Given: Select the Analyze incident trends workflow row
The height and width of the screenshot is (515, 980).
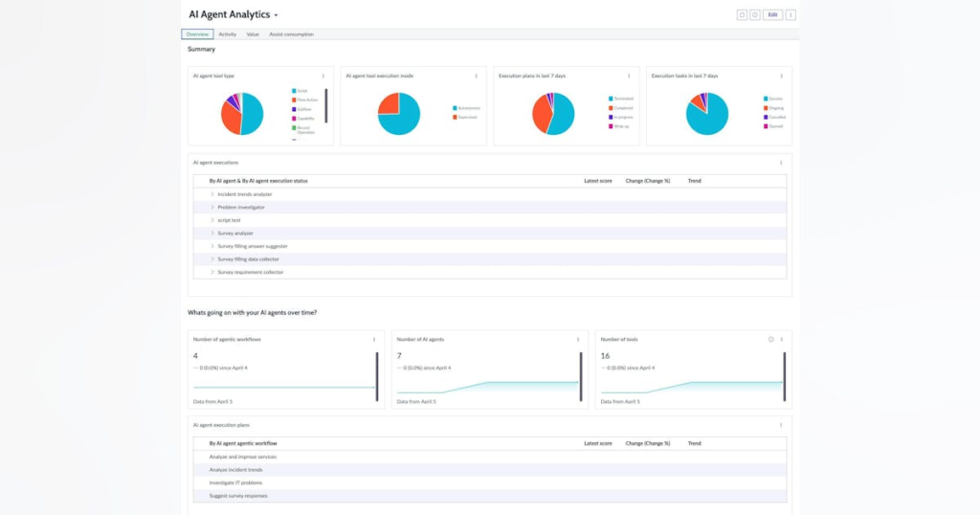Looking at the screenshot, I should [x=235, y=470].
